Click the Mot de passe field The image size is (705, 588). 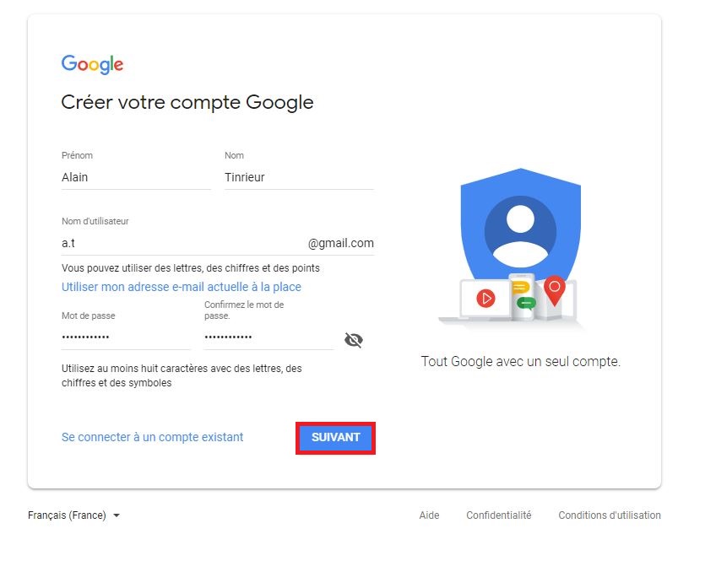click(x=126, y=337)
